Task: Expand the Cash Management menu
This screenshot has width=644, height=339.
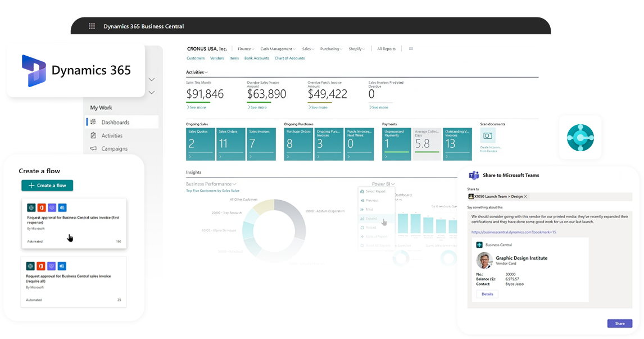Action: 278,49
